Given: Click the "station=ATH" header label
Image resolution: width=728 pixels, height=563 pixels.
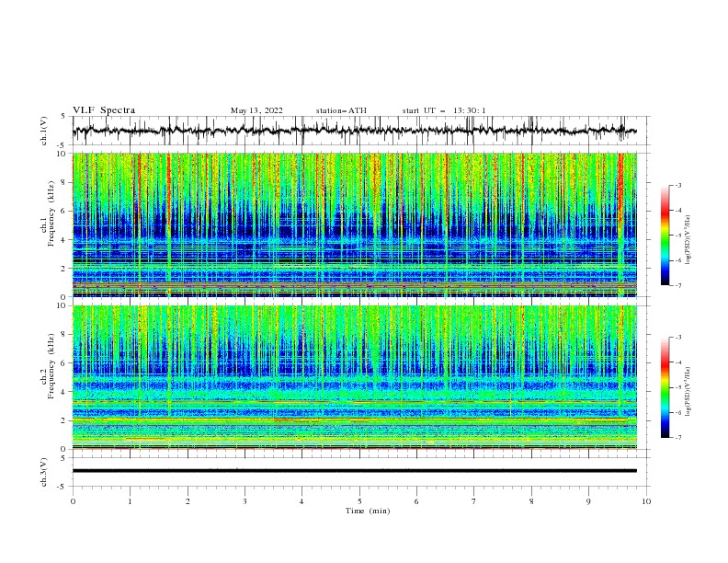Looking at the screenshot, I should (341, 110).
